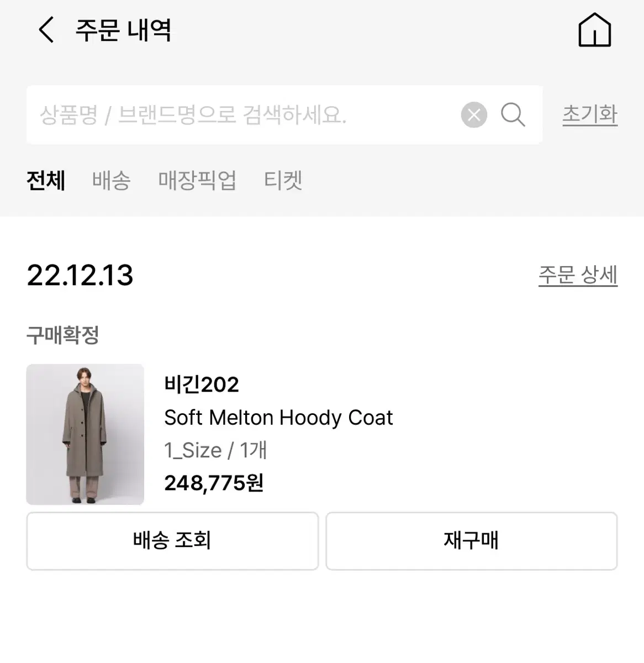The height and width of the screenshot is (663, 644).
Task: Open the home screen via house icon
Action: (x=594, y=29)
